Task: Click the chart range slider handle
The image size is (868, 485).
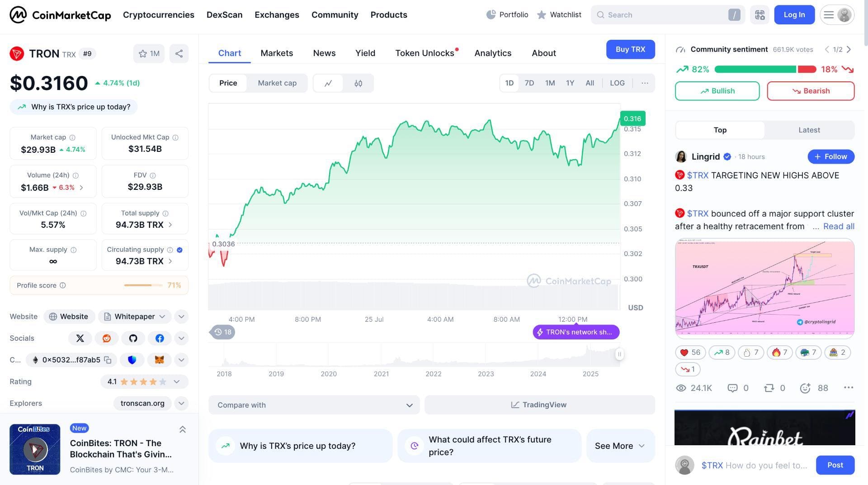Action: 619,354
